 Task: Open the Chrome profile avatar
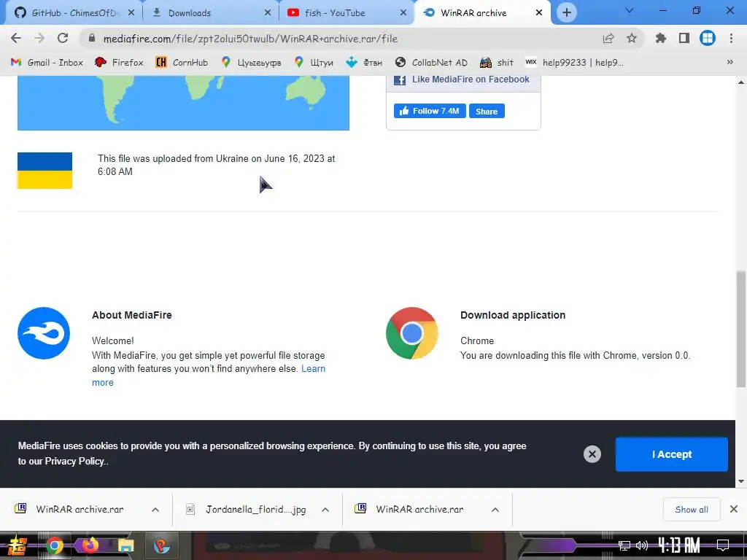[708, 38]
